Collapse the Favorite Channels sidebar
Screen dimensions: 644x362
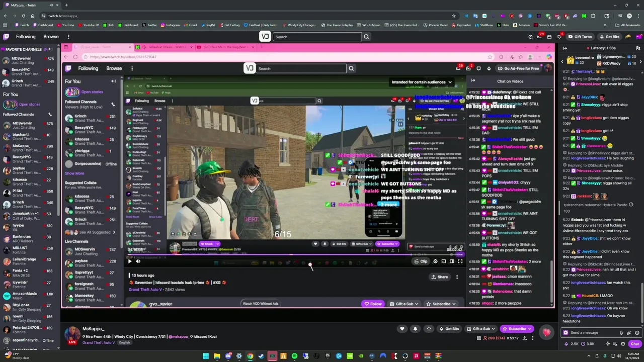(50, 49)
